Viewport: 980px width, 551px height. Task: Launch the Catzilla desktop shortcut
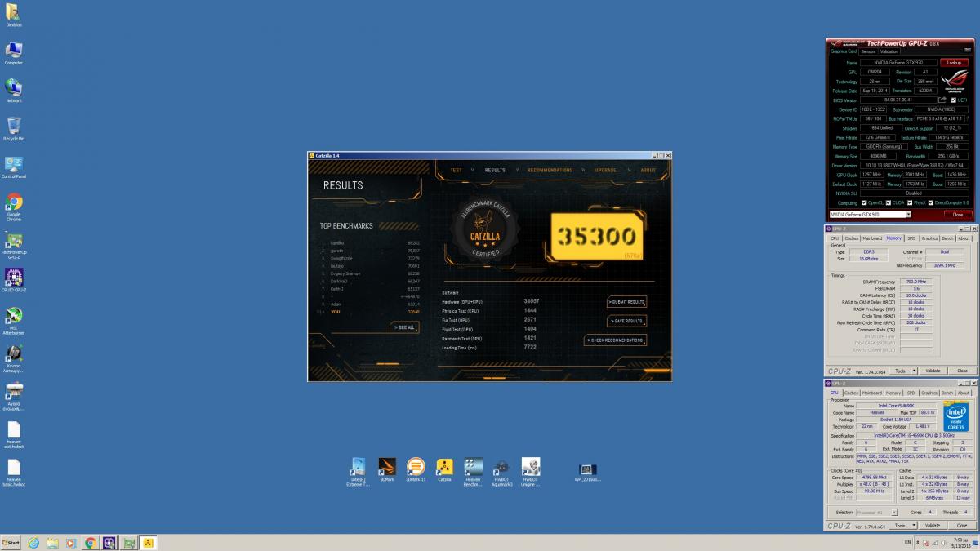pyautogui.click(x=444, y=469)
